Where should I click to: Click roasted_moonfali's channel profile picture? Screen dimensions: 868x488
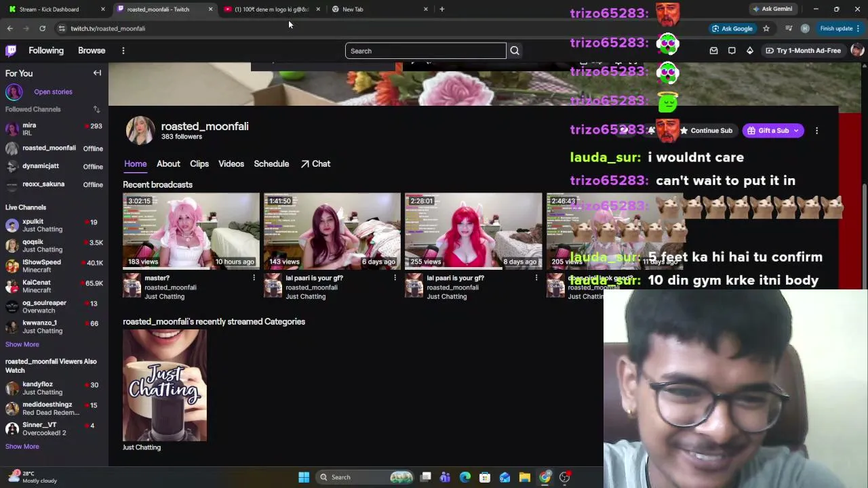click(140, 130)
